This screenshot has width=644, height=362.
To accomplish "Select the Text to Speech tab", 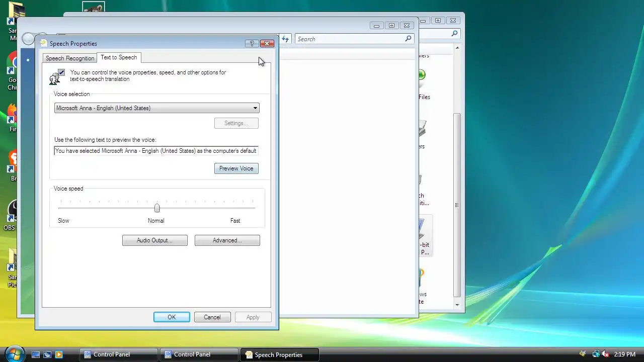I will click(119, 57).
